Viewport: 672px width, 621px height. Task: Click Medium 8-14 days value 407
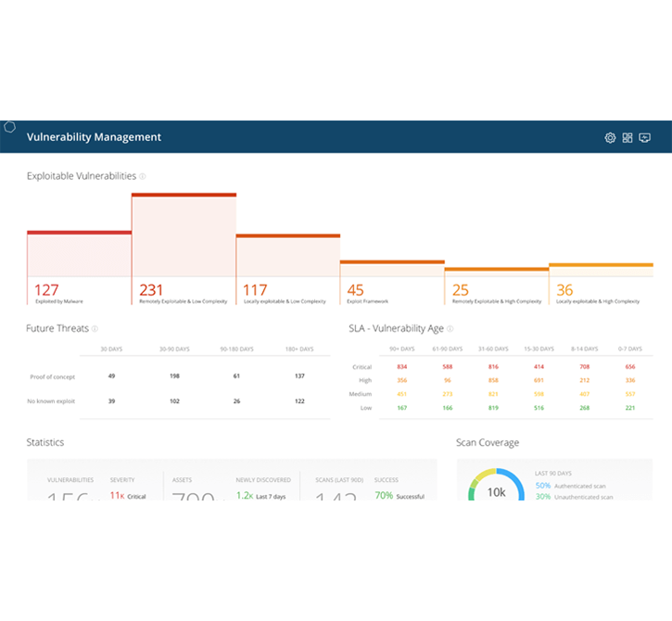click(585, 394)
